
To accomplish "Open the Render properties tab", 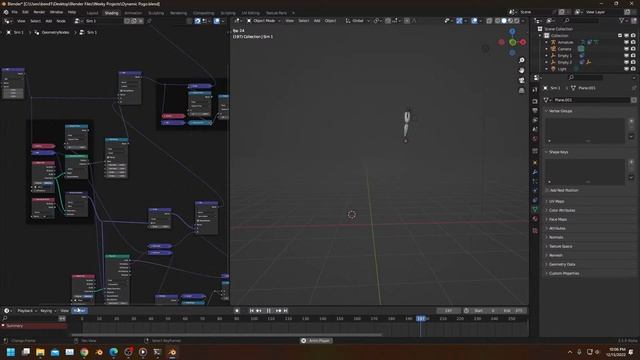I will coord(535,101).
